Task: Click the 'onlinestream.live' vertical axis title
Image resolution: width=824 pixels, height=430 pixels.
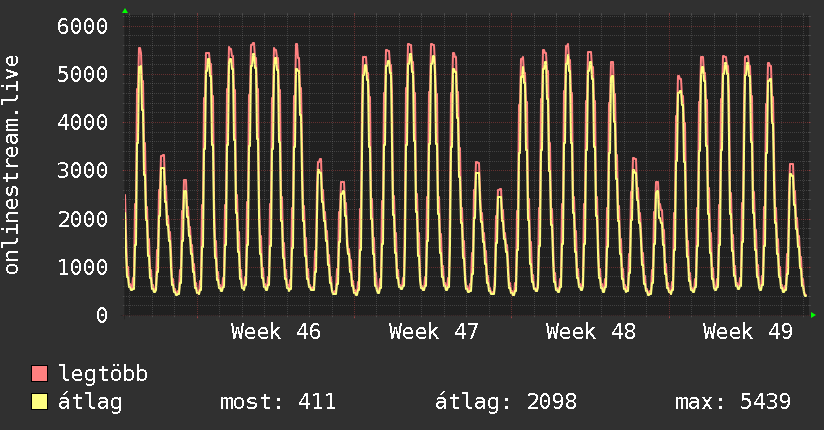Action: (x=12, y=165)
